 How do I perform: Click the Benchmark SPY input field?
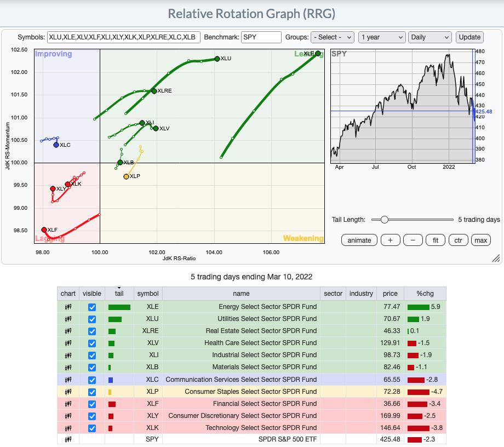(261, 37)
